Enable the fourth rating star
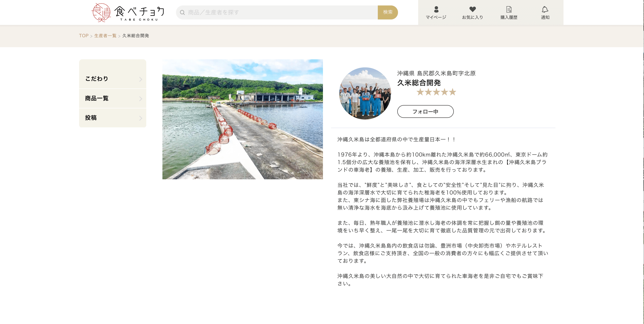Viewport: 644px width, 324px height. tap(444, 92)
